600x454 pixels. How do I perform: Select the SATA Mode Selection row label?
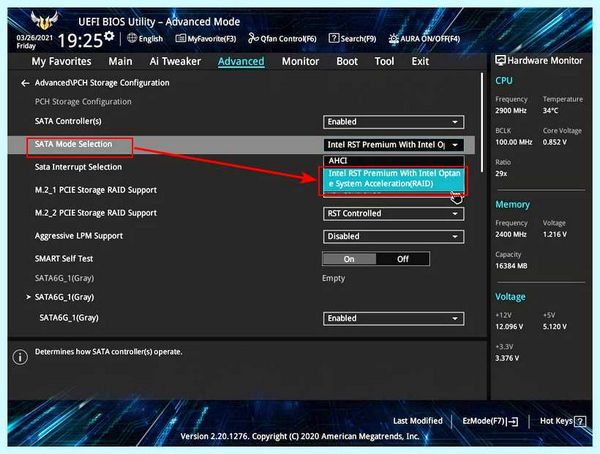pos(73,144)
